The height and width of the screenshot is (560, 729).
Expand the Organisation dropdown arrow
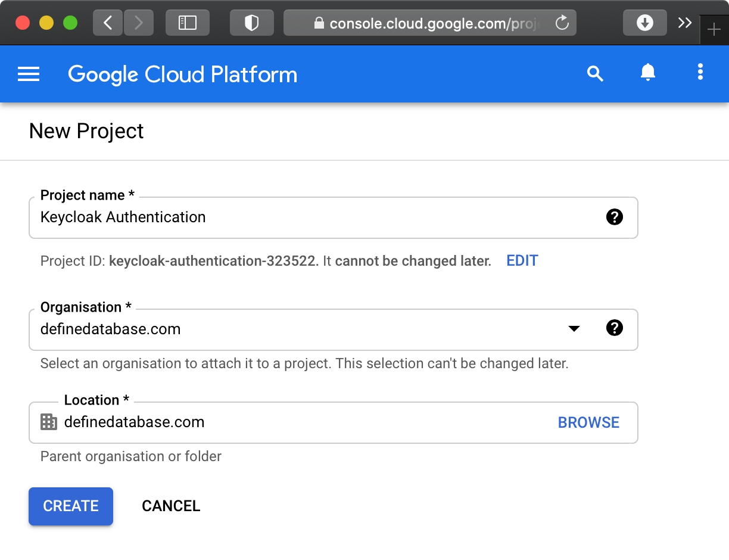click(x=574, y=328)
